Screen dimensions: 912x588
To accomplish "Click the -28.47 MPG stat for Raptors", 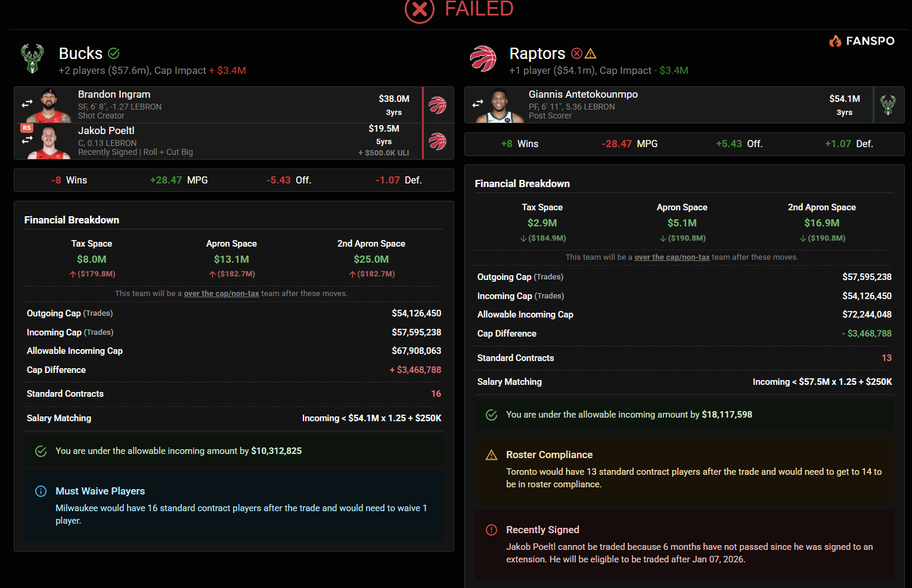I will pyautogui.click(x=630, y=144).
